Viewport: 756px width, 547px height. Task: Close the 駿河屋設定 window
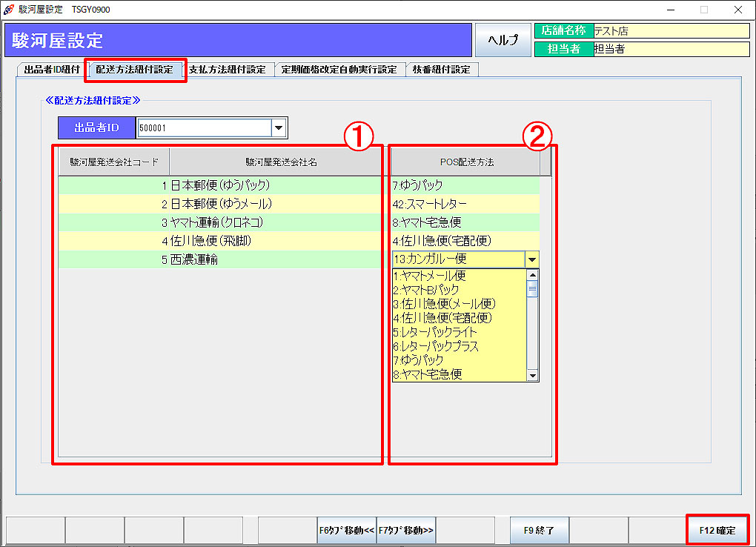point(738,10)
